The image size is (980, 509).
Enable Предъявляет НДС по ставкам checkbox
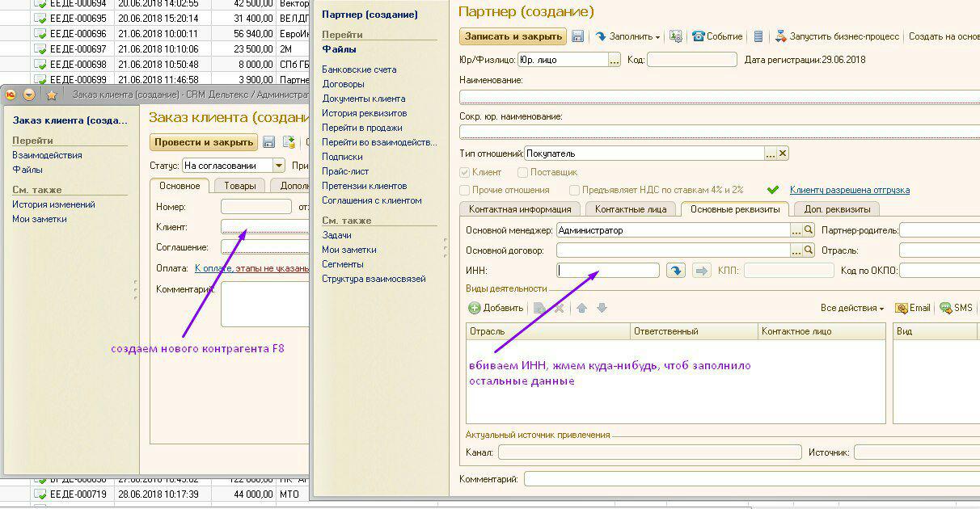click(574, 190)
